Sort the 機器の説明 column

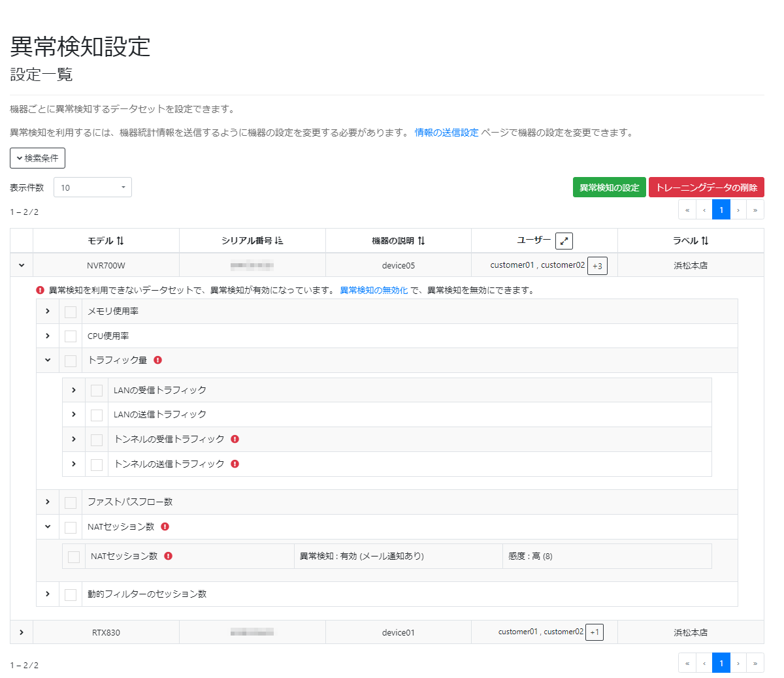click(421, 240)
